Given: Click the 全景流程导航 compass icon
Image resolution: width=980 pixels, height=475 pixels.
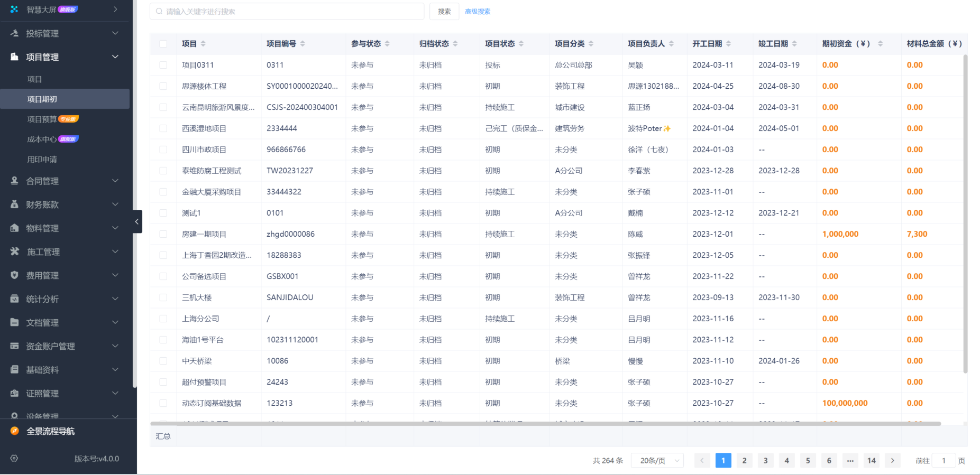Looking at the screenshot, I should click(15, 431).
